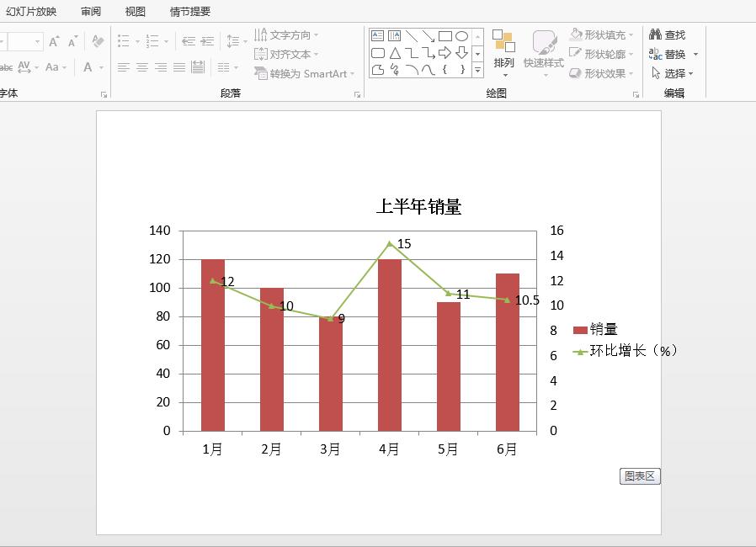This screenshot has width=756, height=547.
Task: Open the 审阅 ribbon tab
Action: [x=91, y=12]
